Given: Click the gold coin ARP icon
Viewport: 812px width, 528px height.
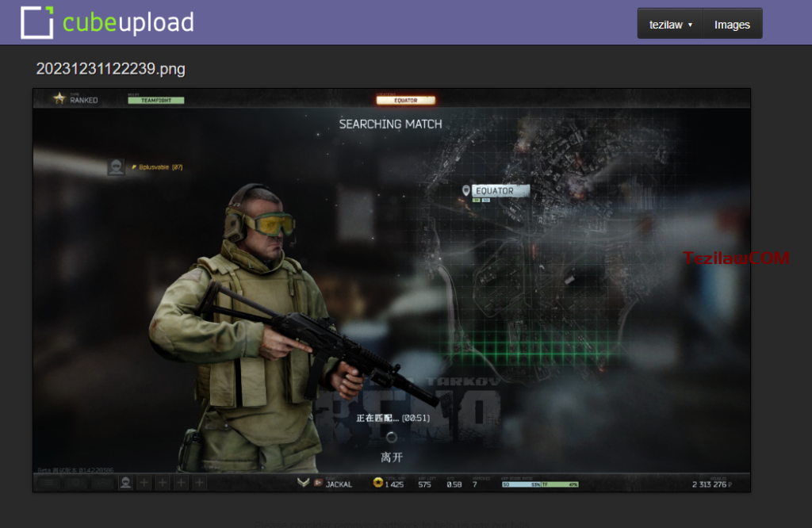Looking at the screenshot, I should point(378,483).
